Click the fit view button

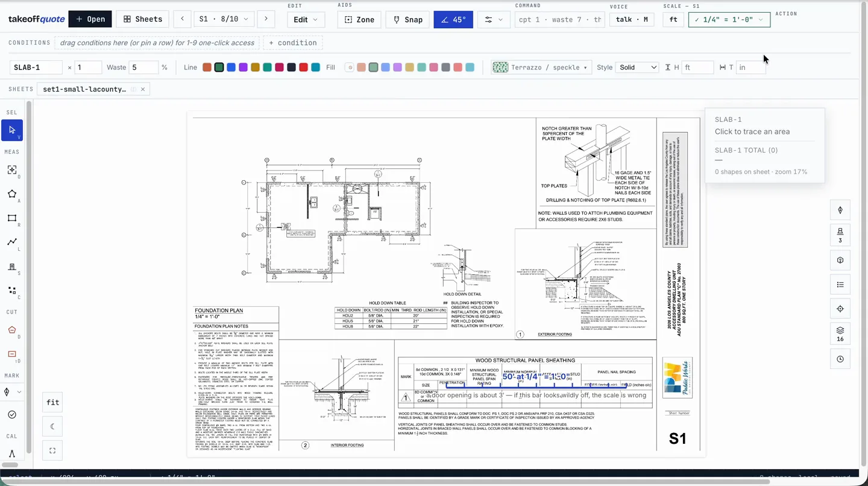tap(52, 402)
